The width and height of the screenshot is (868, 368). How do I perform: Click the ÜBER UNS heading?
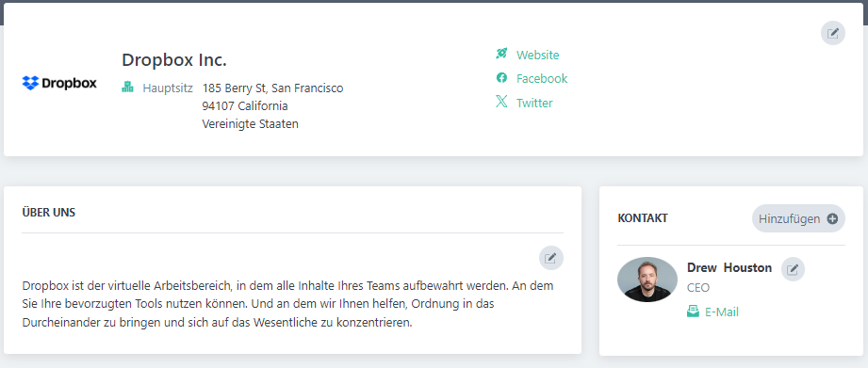coord(49,212)
